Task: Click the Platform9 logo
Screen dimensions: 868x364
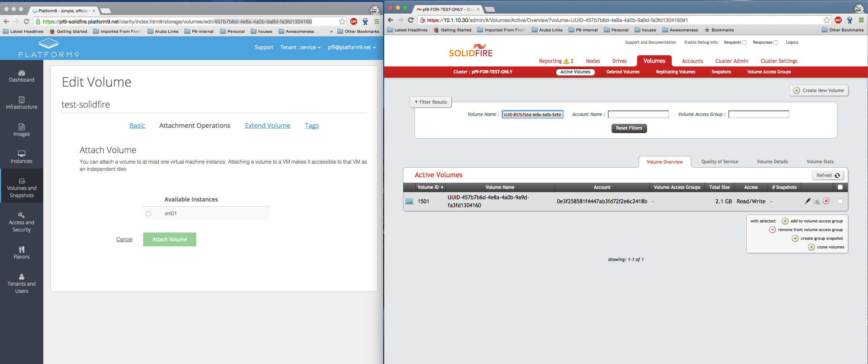Action: point(49,48)
